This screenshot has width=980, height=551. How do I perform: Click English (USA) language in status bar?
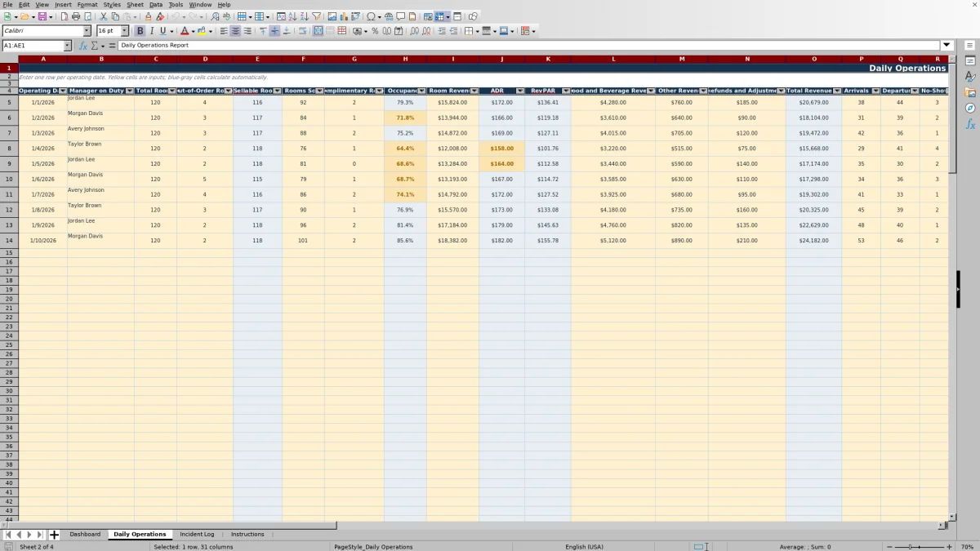584,547
